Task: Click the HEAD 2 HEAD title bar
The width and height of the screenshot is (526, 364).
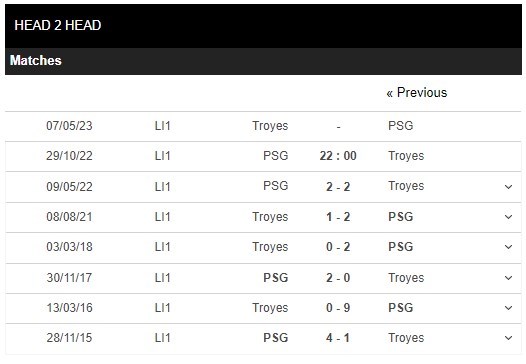Action: tap(263, 26)
